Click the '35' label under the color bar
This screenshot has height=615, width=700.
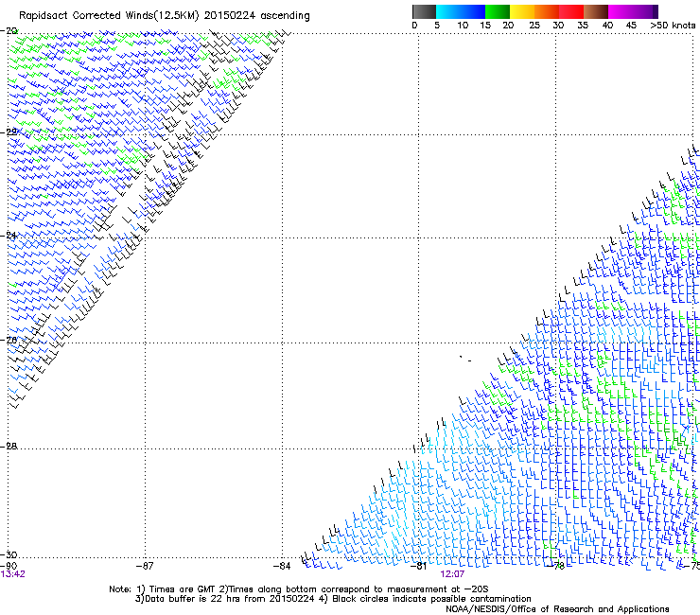pyautogui.click(x=583, y=26)
